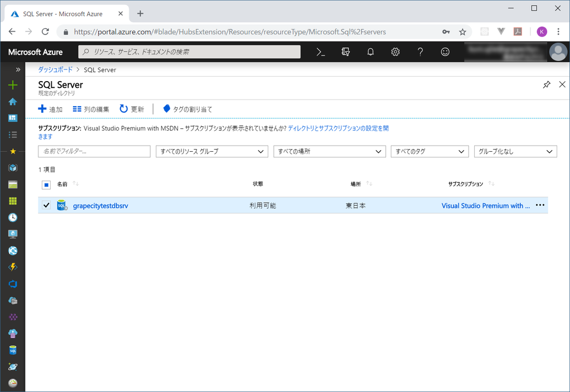Show notifications via the bell icon
Screen dimensions: 570x392
(370, 52)
